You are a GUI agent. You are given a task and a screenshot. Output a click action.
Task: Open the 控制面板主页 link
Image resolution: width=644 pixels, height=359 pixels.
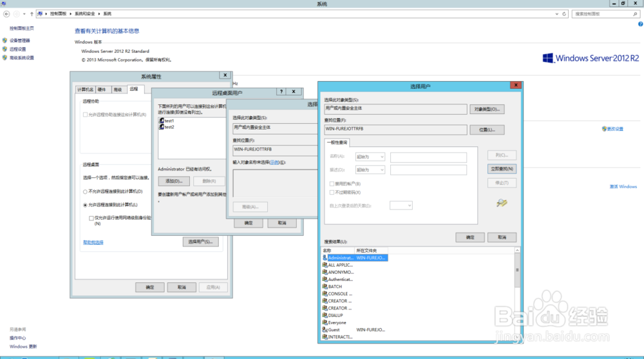click(22, 28)
